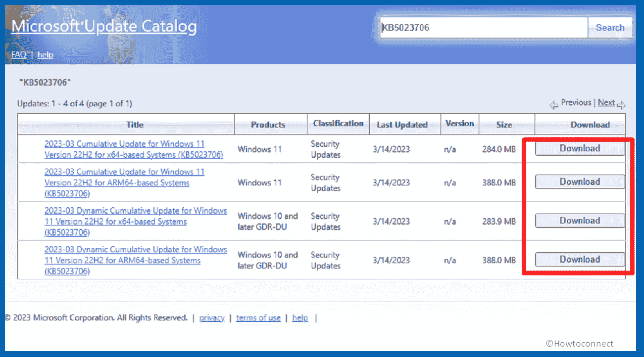
Task: Open 2023-03 Dynamic Cumulative Update x64 link
Action: point(136,222)
